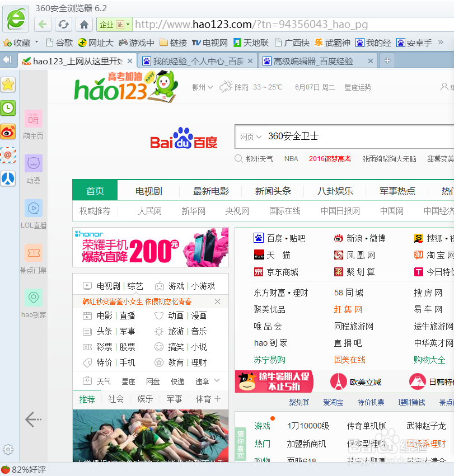
Task: Add news category with plus after 体育
Action: [217, 399]
